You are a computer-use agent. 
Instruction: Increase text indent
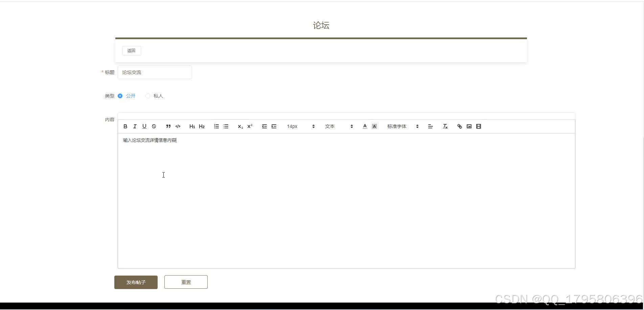274,126
